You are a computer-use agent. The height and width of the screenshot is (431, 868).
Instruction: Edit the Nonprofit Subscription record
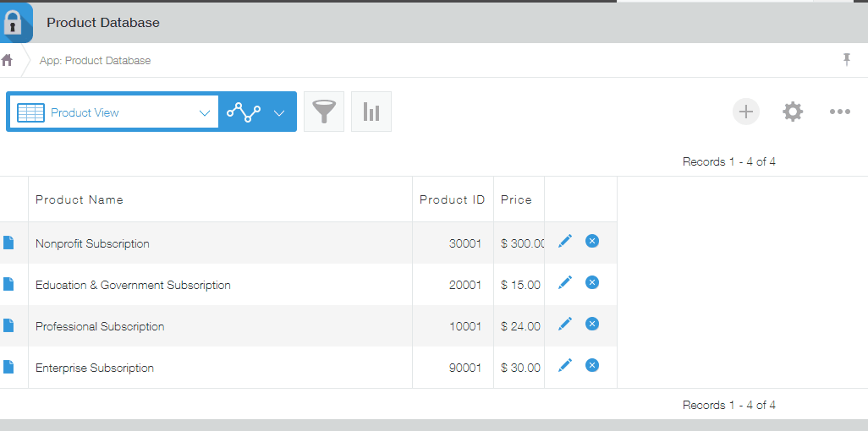[x=565, y=242]
